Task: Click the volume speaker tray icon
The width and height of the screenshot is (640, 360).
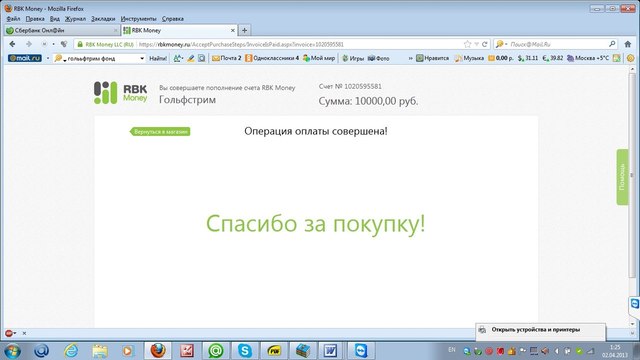Action: [544, 351]
